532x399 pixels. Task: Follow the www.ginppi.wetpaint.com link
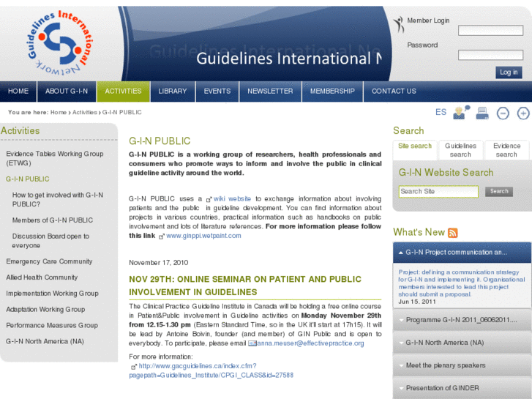pos(203,236)
